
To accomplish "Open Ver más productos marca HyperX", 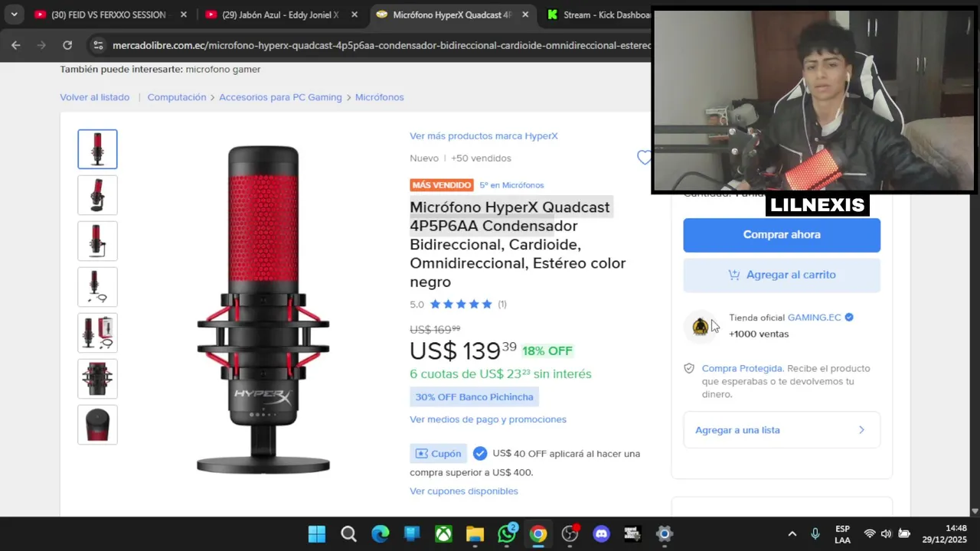I will pos(484,136).
